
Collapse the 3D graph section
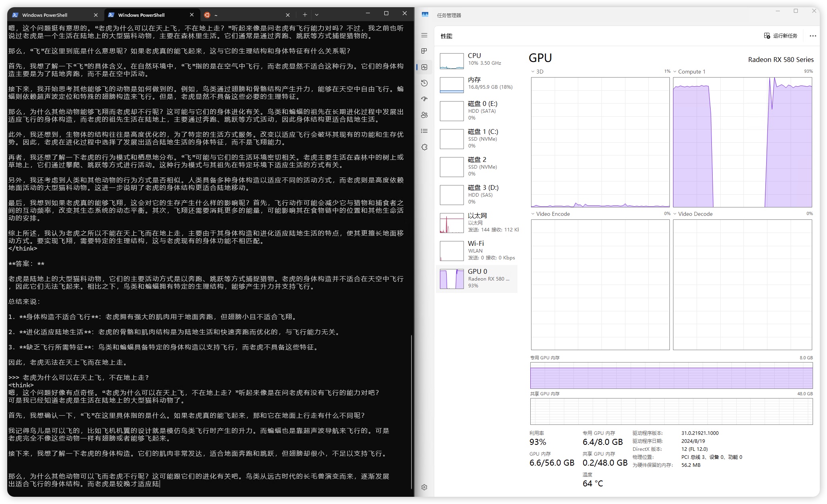click(x=532, y=71)
